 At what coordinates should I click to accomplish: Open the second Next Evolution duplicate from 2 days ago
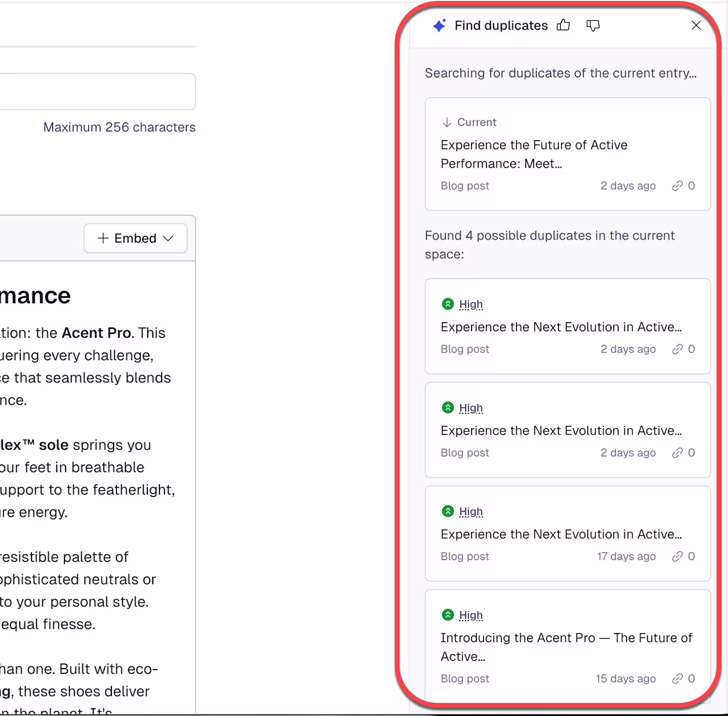point(568,430)
